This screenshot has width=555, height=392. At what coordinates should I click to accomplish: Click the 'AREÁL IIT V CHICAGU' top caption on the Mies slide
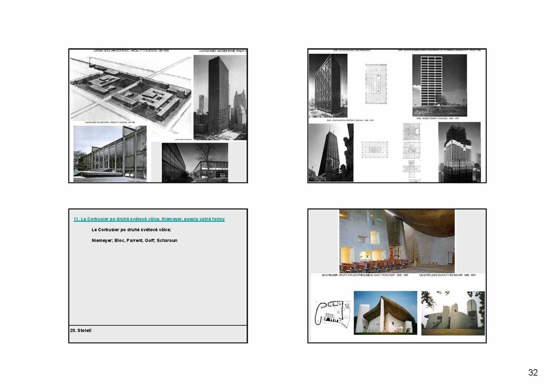pos(131,51)
